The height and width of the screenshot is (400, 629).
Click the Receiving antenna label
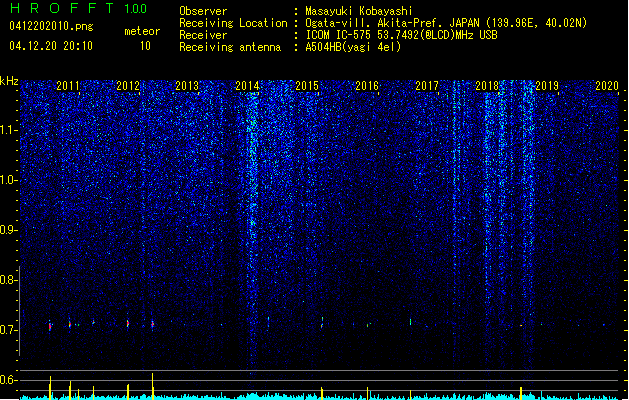230,47
